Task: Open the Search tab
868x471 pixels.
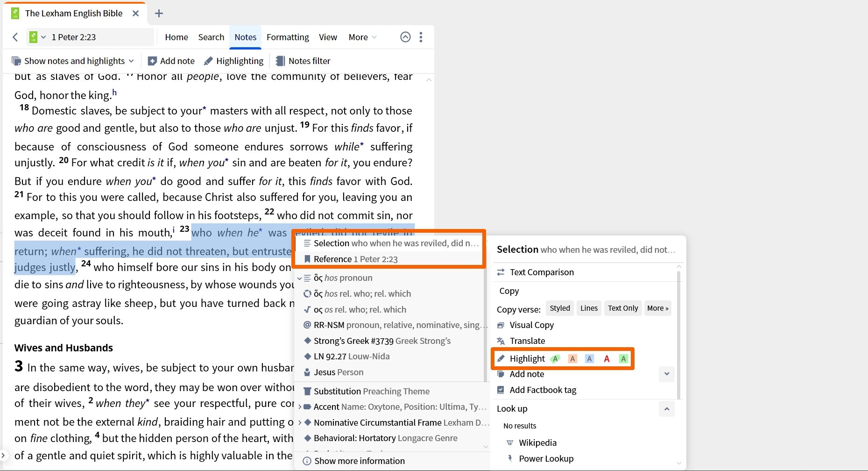Action: 211,37
